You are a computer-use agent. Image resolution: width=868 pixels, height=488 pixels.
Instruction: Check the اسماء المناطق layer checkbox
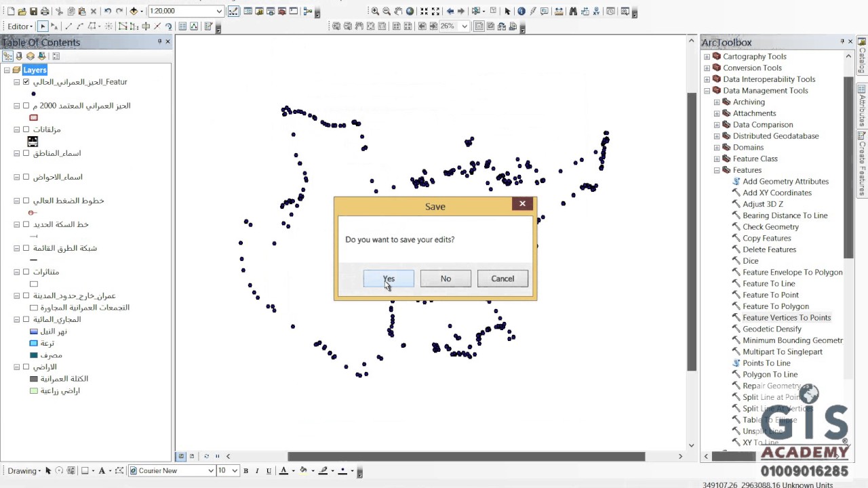click(26, 153)
